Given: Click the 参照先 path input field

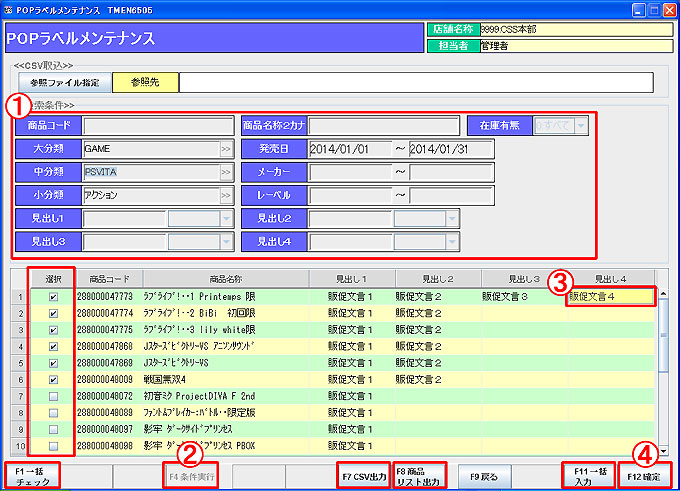Looking at the screenshot, I should click(x=416, y=82).
